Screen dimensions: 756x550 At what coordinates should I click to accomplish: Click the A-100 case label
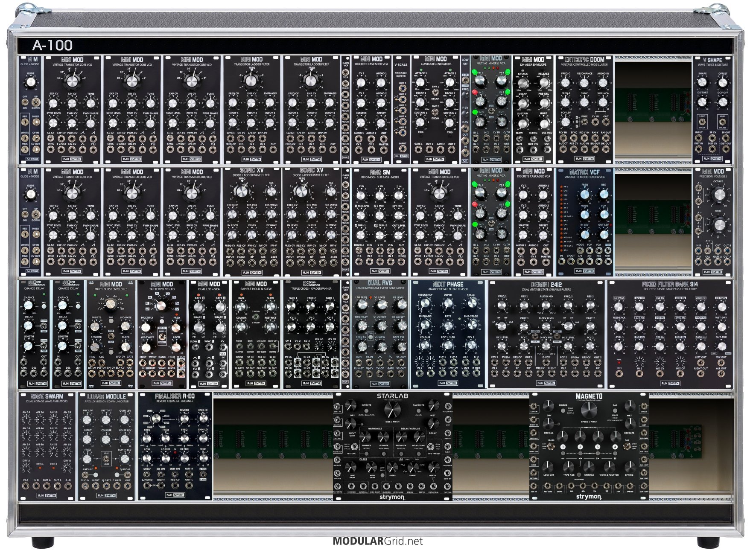click(x=52, y=45)
